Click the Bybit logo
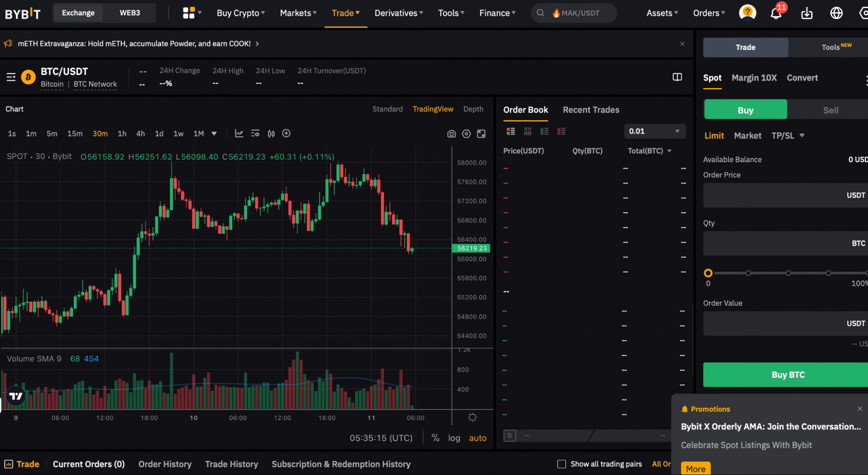 click(23, 13)
